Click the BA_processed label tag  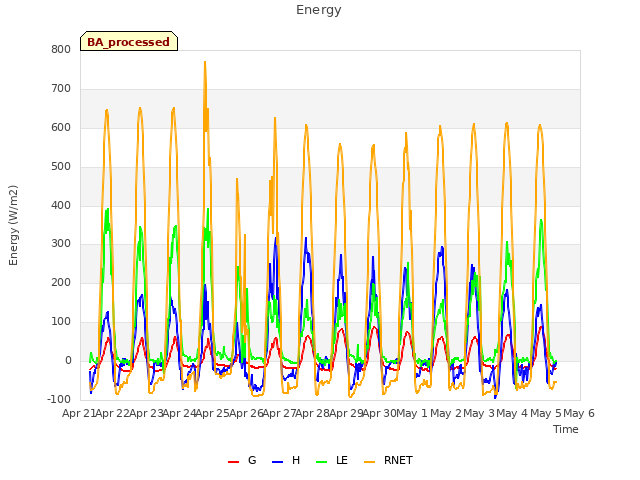click(129, 41)
